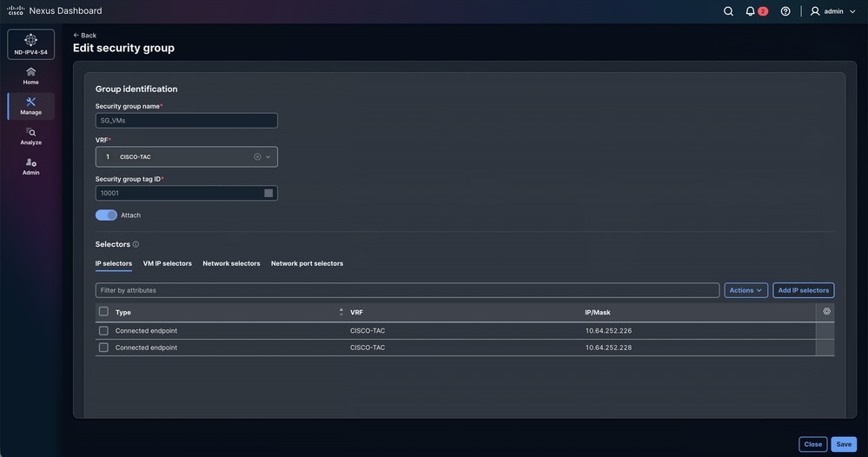The width and height of the screenshot is (868, 457).
Task: Click the Filter by attributes field
Action: (x=407, y=290)
